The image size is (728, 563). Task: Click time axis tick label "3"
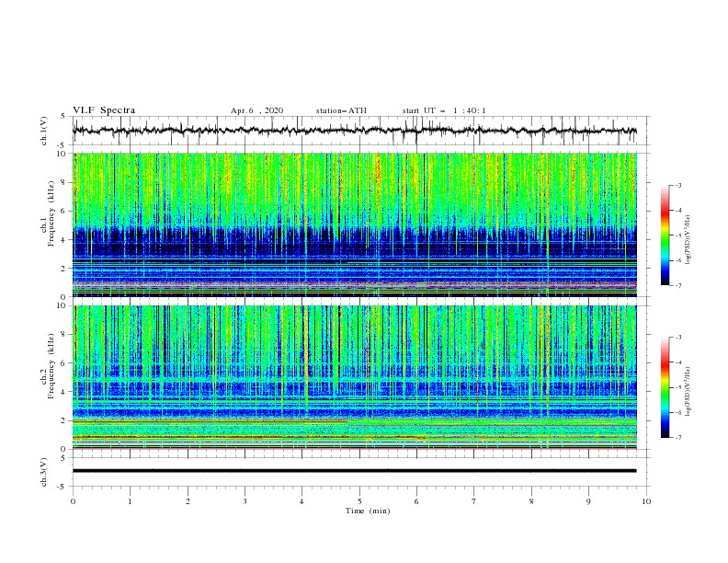(x=245, y=501)
